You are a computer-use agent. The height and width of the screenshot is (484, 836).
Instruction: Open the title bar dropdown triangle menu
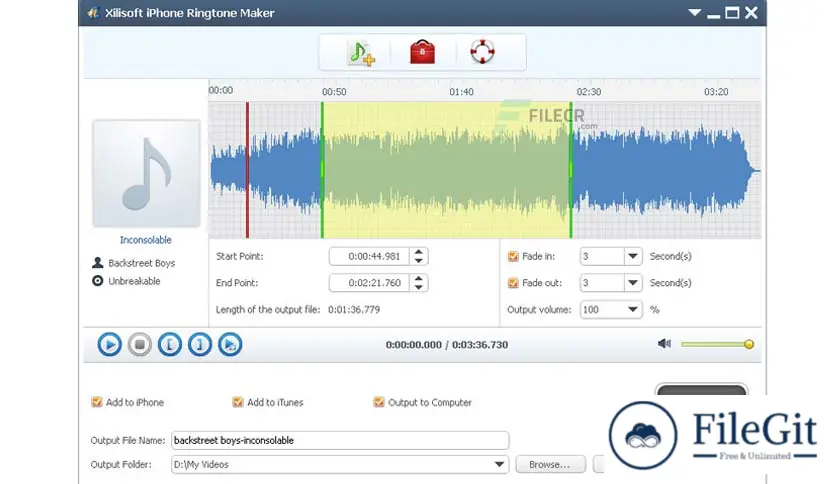pyautogui.click(x=694, y=12)
